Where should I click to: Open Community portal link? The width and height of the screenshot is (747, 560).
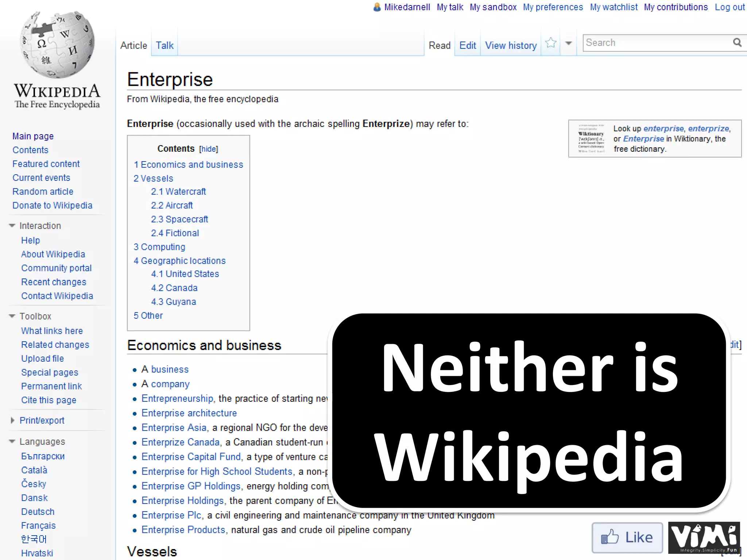(x=56, y=268)
